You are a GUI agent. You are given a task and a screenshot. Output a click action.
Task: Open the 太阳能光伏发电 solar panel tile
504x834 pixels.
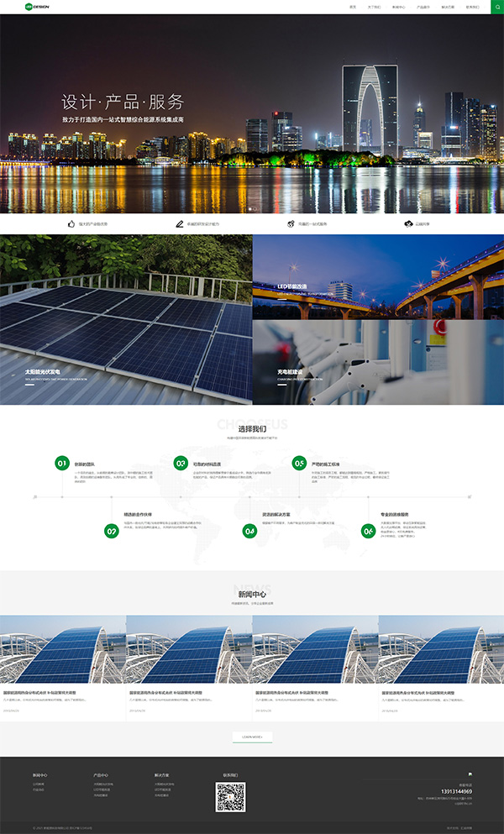pyautogui.click(x=126, y=319)
